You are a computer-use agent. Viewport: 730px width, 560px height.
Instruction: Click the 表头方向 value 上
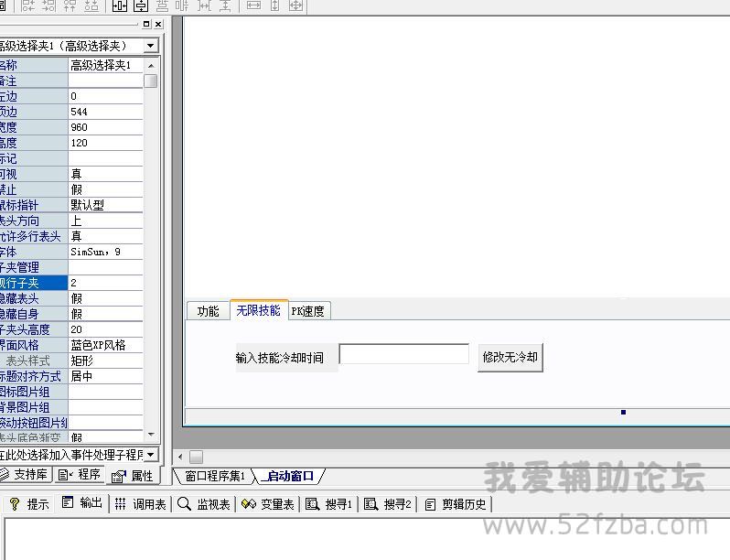[106, 221]
